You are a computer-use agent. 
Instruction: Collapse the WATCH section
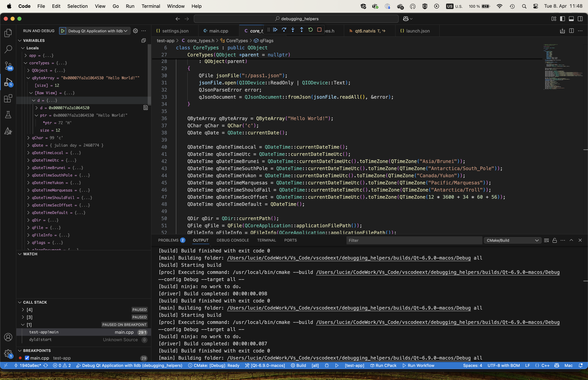(20, 254)
